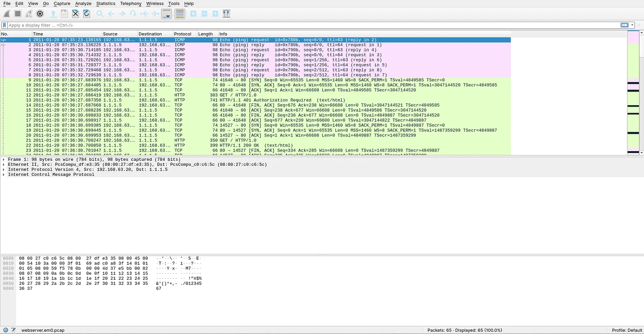Open the Wireless menu

click(155, 4)
